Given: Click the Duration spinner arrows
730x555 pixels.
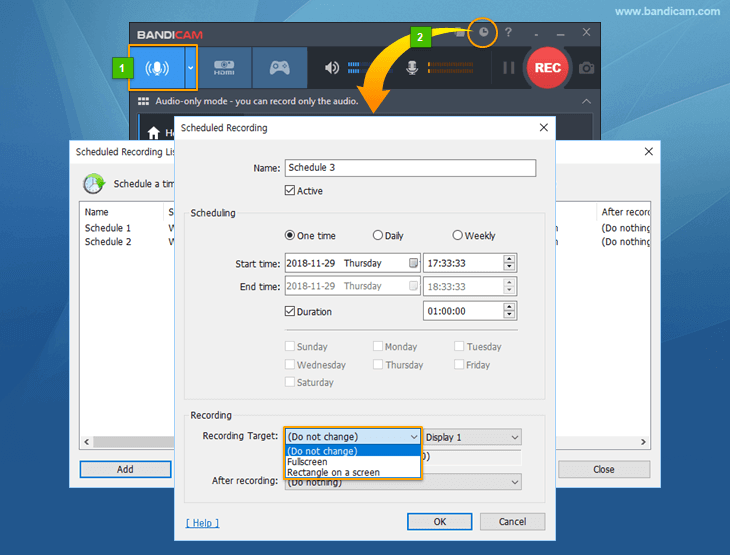Looking at the screenshot, I should (509, 311).
